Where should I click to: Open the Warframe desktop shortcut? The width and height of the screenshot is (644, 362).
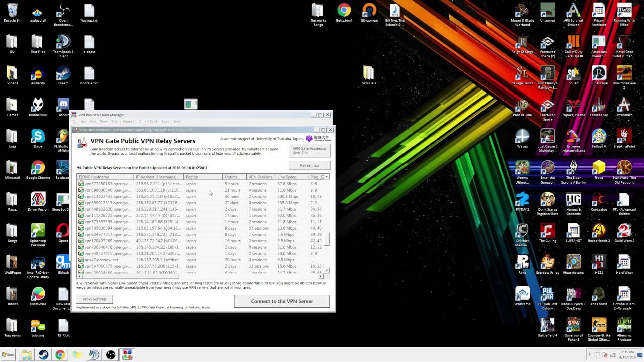pos(522,296)
